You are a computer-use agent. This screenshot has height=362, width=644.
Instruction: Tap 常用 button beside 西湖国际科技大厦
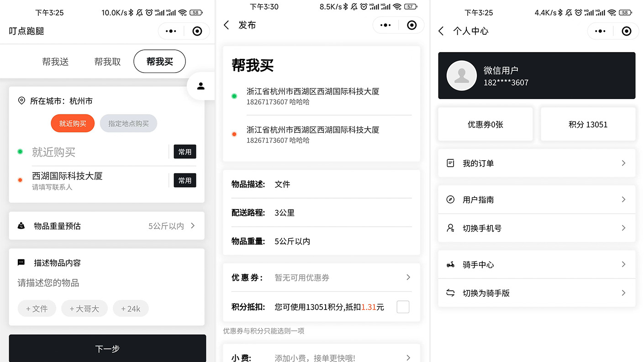pyautogui.click(x=185, y=180)
